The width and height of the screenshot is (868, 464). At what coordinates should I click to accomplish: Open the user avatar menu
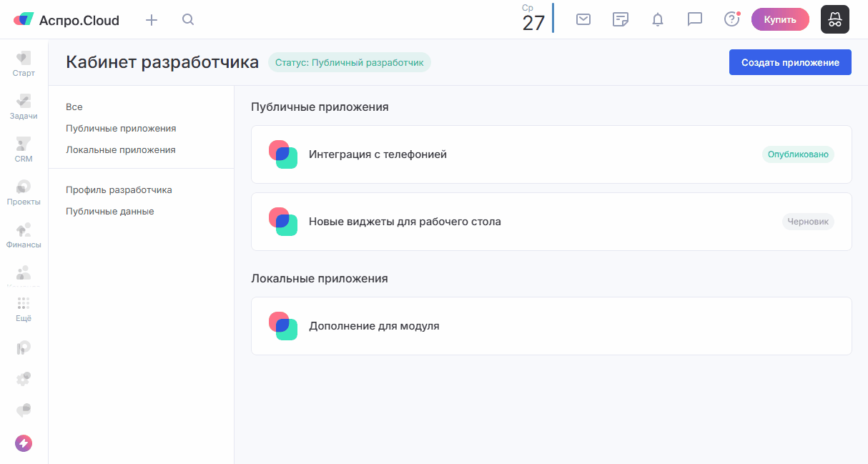point(835,19)
